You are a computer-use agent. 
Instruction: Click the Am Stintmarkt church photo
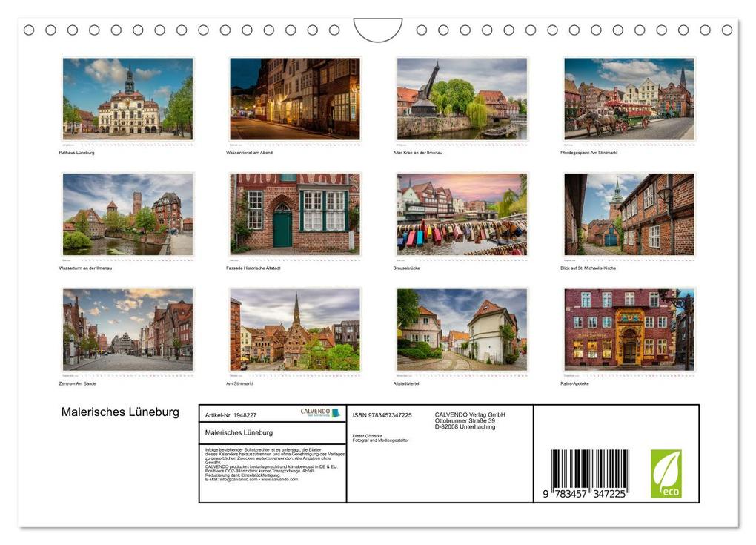tap(294, 329)
